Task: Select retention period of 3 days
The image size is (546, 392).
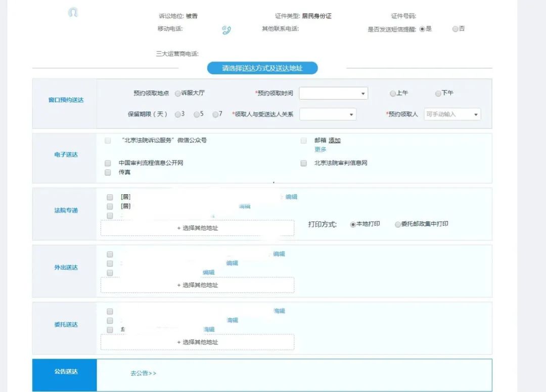Action: pyautogui.click(x=177, y=114)
